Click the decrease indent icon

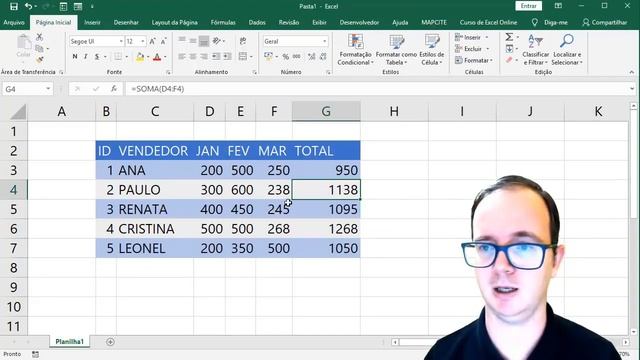point(216,57)
